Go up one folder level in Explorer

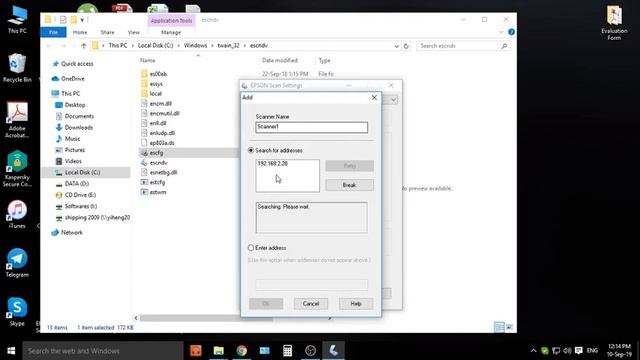coord(84,46)
